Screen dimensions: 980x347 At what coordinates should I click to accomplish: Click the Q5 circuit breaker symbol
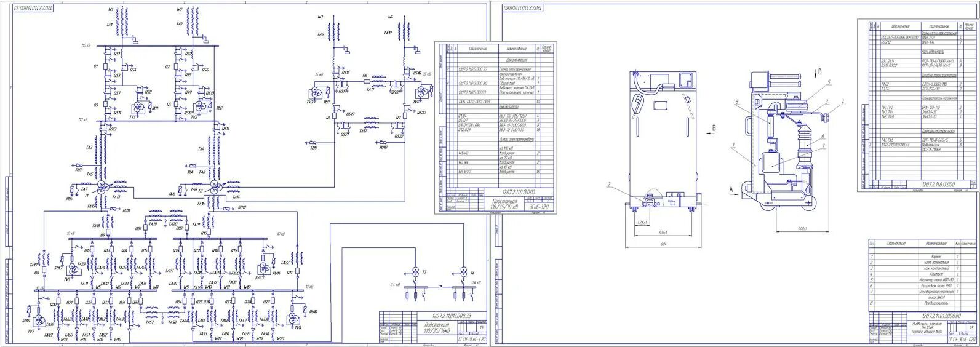coord(335,114)
